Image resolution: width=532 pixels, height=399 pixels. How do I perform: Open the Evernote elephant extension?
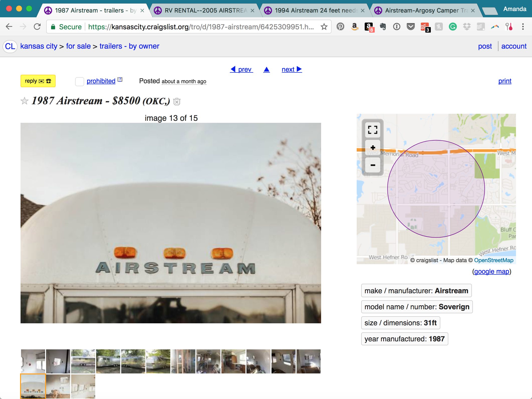(383, 27)
